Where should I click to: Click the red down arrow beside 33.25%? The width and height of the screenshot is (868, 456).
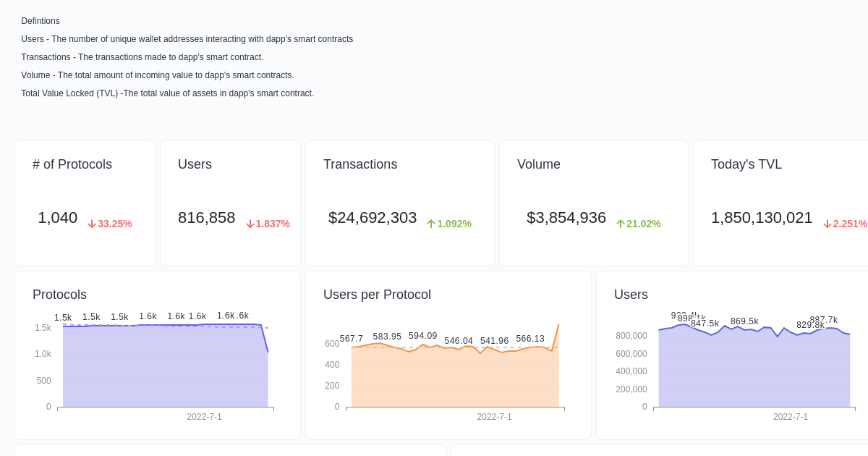point(90,224)
